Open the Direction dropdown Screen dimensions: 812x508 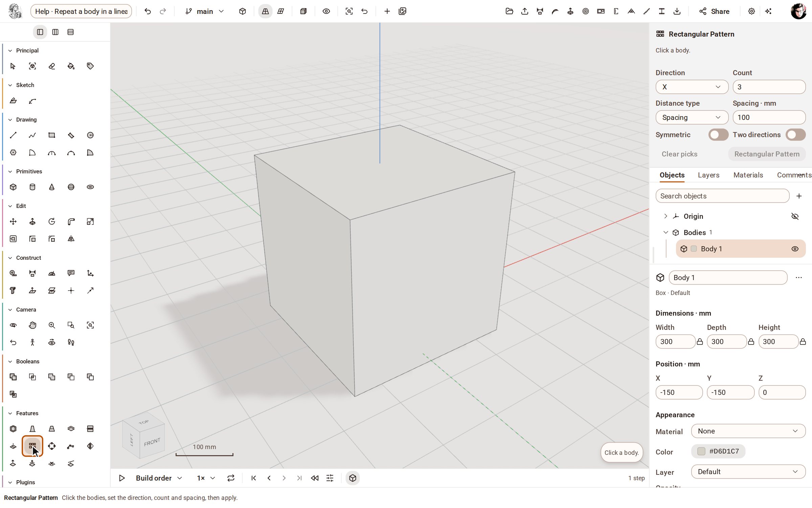pos(692,87)
